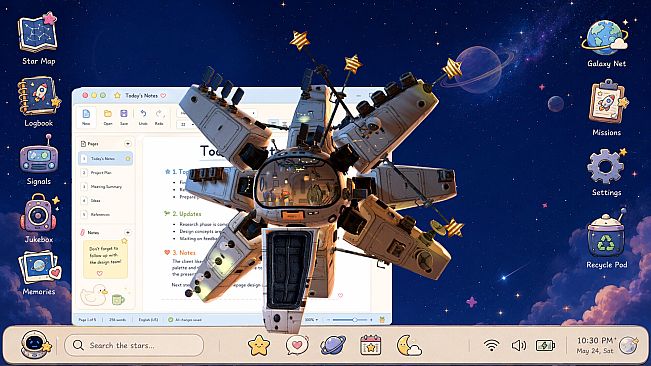Click New document in Today's Notes toolbar
Image resolution: width=651 pixels, height=366 pixels.
pyautogui.click(x=86, y=117)
